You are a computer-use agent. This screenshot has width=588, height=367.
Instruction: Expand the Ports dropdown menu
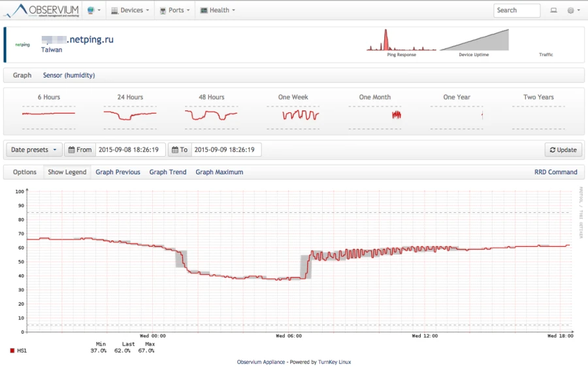click(x=174, y=10)
